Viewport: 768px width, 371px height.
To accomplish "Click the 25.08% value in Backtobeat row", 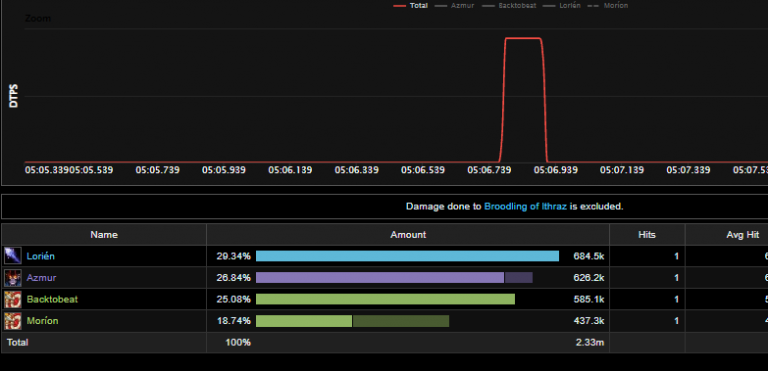I will tap(234, 299).
